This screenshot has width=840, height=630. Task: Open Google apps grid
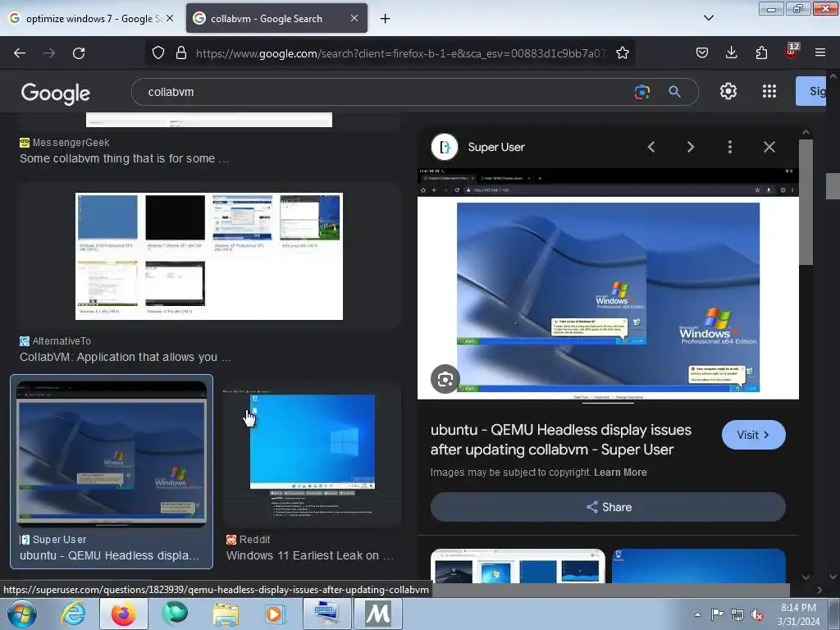769,92
